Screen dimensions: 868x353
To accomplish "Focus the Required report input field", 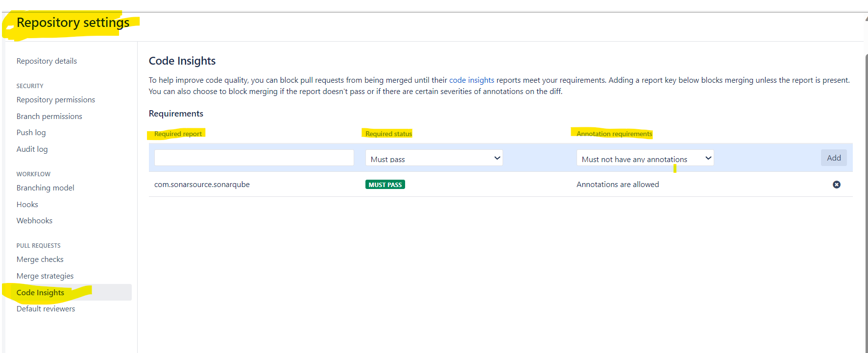I will click(254, 158).
